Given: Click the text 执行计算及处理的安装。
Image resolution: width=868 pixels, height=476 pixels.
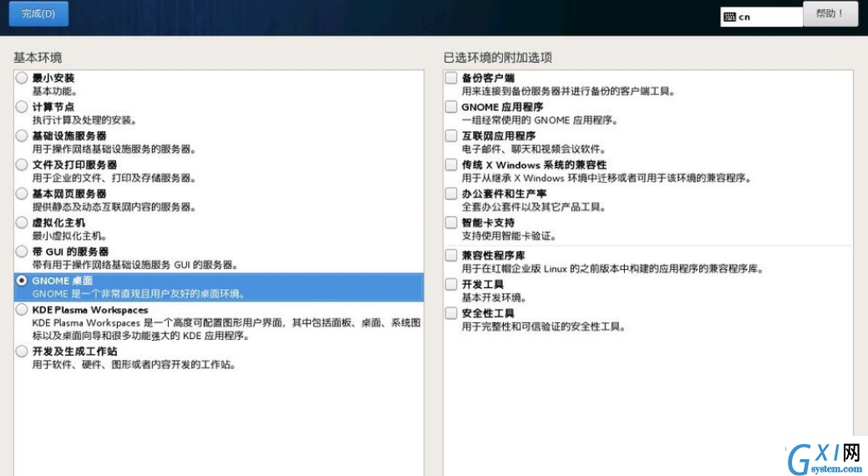Looking at the screenshot, I should pos(84,120).
